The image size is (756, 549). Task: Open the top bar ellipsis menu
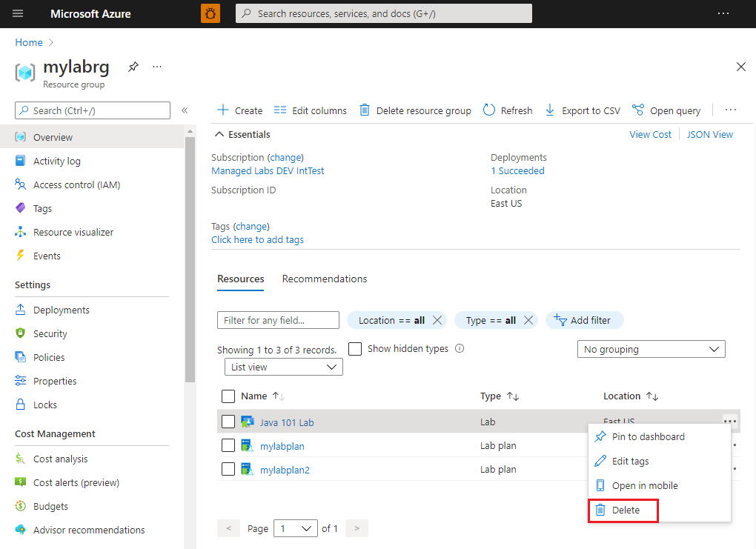point(723,13)
